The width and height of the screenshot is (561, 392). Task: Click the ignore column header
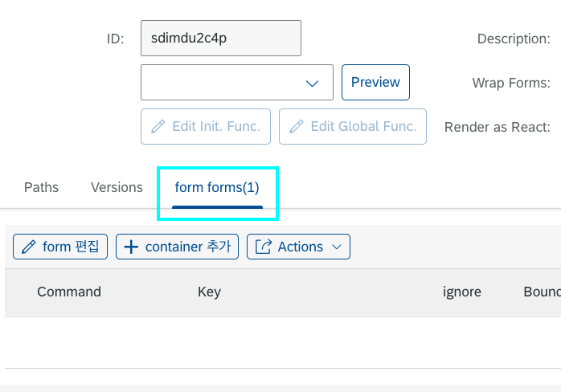(x=462, y=292)
